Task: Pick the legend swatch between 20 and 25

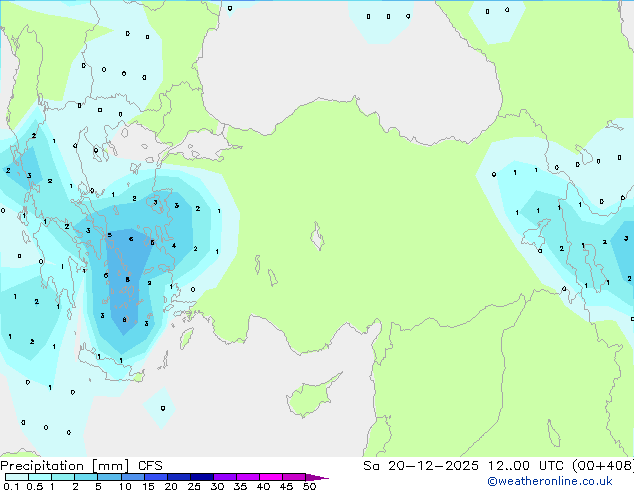Action: (x=178, y=477)
